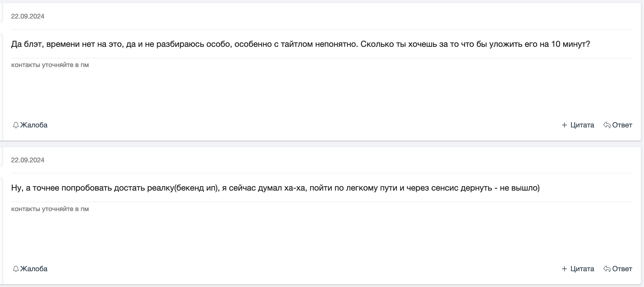Screen dimensions: 644x287
Task: Click the phrase "бекенд ип" in the message text
Action: tap(196, 188)
